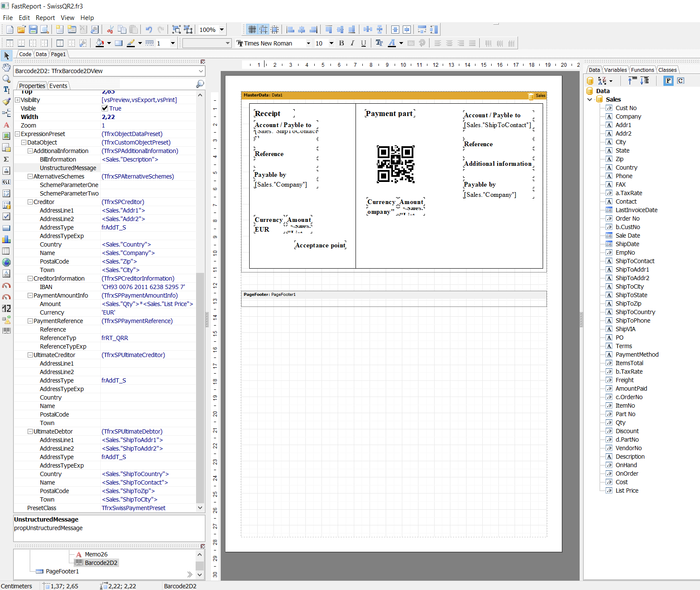Open the frame width 1 dropdown
Image resolution: width=700 pixels, height=590 pixels.
[173, 43]
